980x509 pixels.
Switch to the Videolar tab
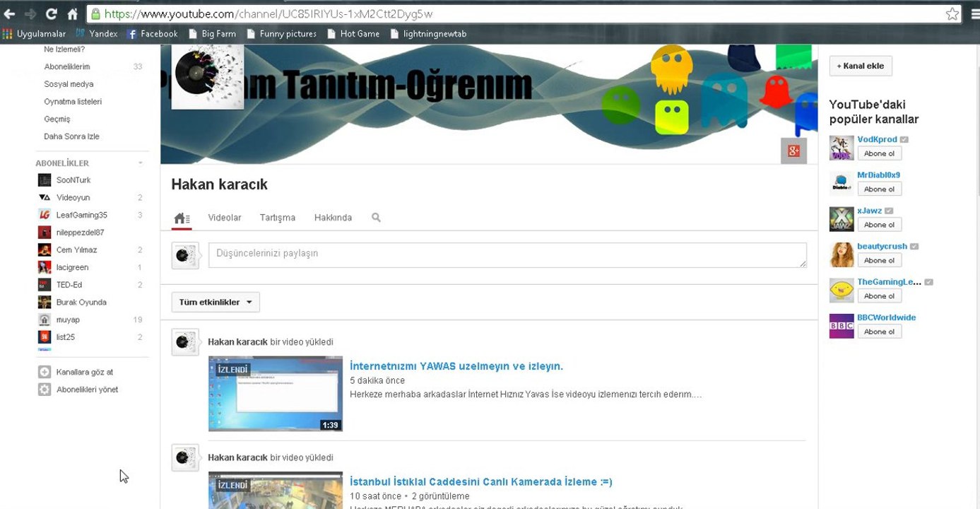tap(225, 218)
